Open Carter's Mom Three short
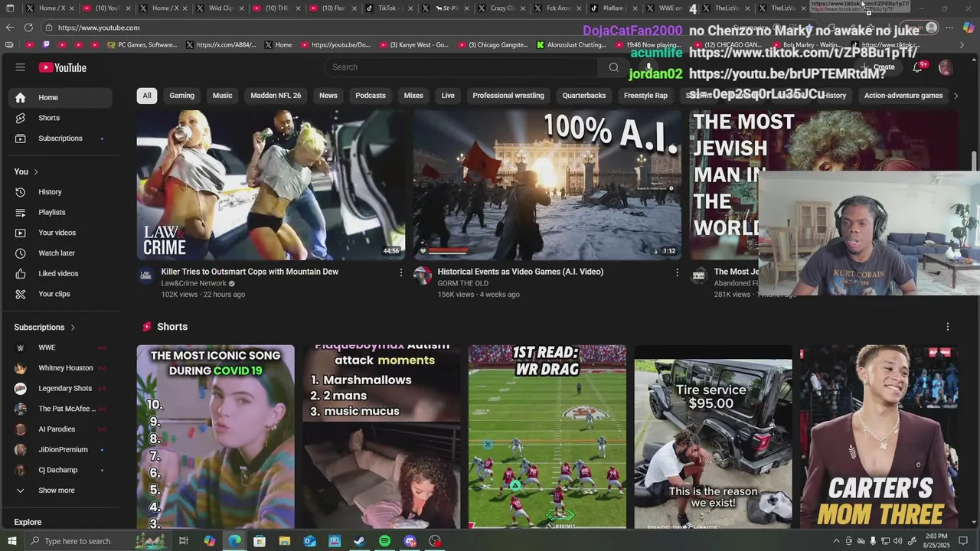980x551 pixels. pos(879,437)
